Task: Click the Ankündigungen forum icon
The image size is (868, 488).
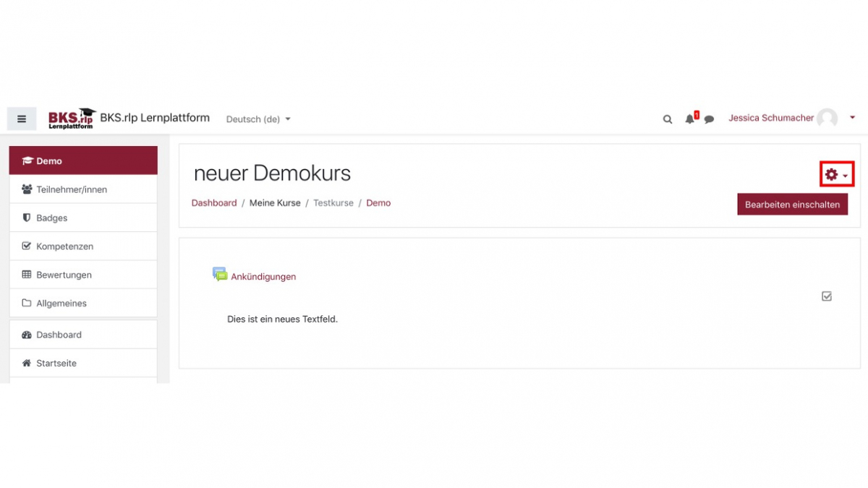Action: coord(220,275)
